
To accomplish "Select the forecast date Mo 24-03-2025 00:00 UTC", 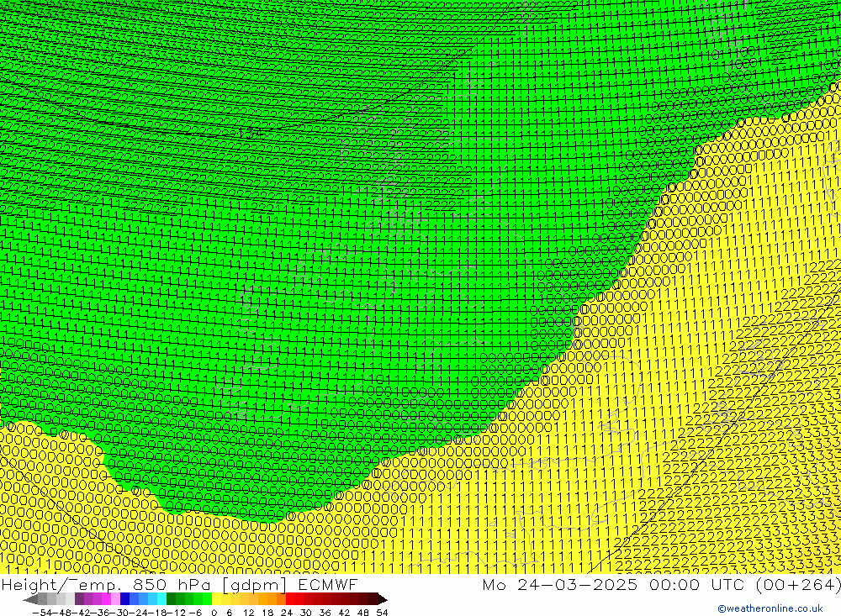I will click(616, 584).
